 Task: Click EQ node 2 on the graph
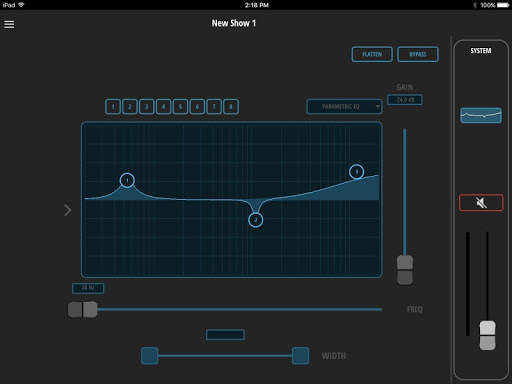pyautogui.click(x=256, y=220)
